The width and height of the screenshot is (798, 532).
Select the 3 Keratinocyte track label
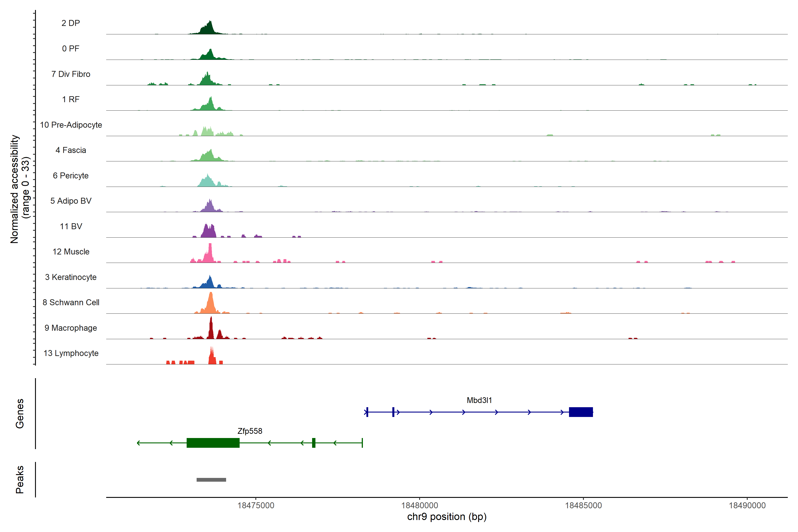click(70, 277)
